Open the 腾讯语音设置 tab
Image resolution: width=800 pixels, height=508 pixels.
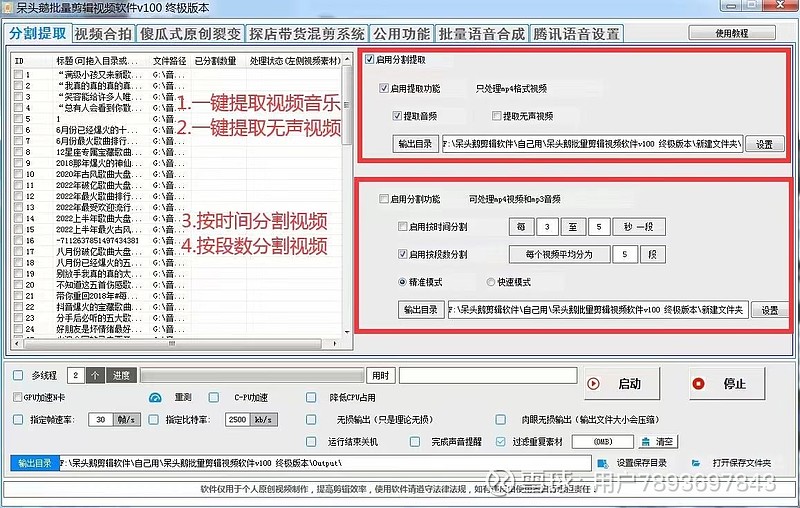click(577, 34)
